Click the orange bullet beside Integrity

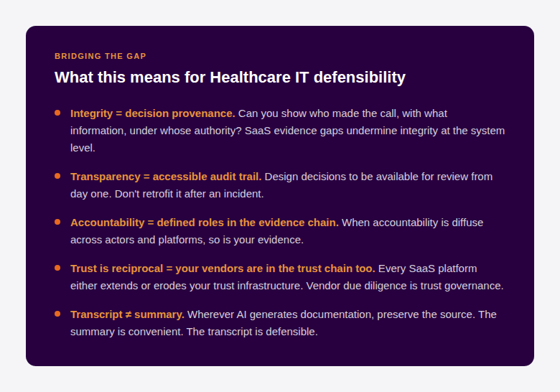(57, 113)
